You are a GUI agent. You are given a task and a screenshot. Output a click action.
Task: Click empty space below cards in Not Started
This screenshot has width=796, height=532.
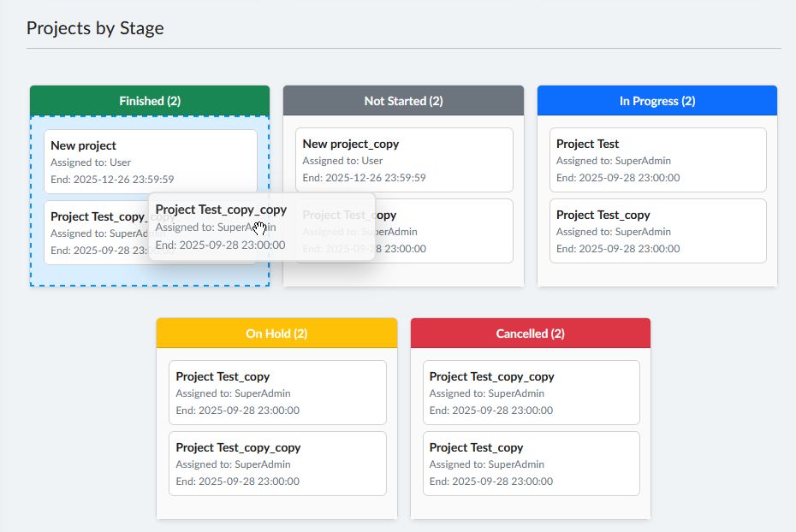[403, 274]
